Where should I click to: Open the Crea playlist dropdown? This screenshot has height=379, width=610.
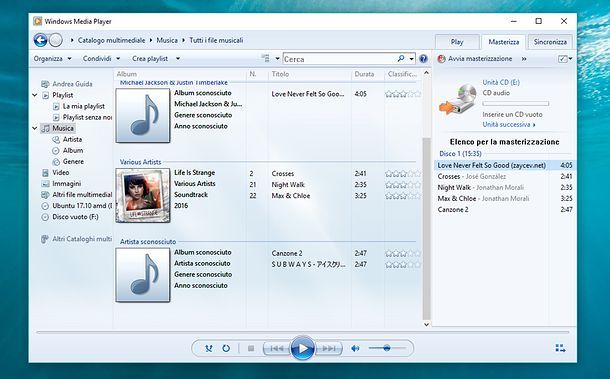pos(156,59)
